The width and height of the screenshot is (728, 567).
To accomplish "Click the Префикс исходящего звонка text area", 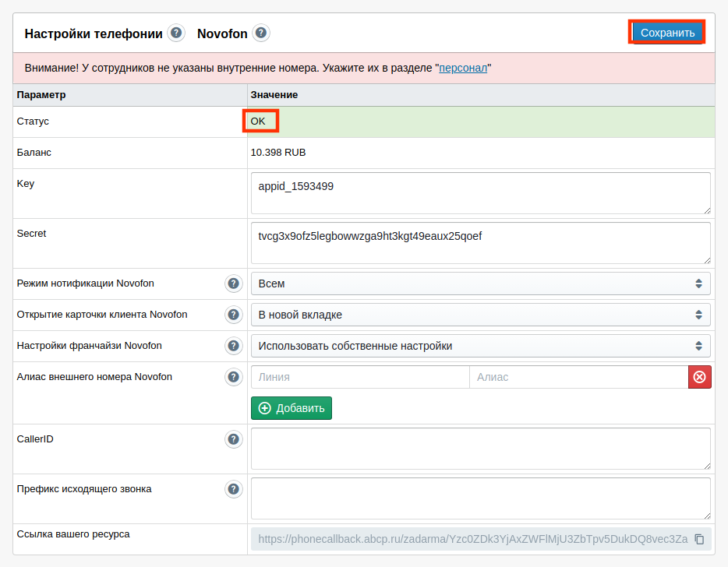I will (x=481, y=498).
